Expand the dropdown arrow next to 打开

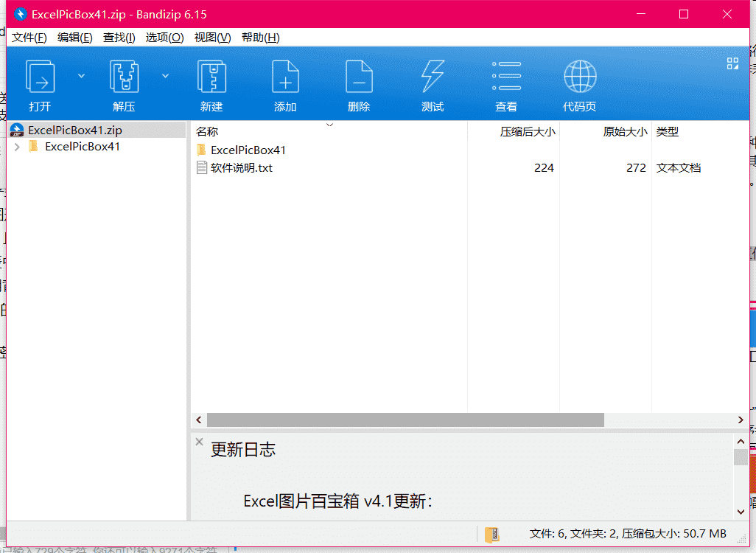(x=82, y=76)
